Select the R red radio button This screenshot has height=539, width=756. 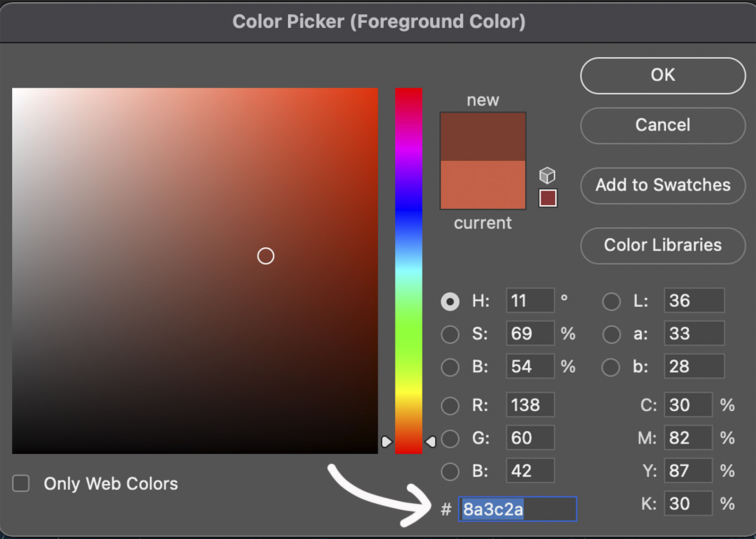(x=450, y=405)
